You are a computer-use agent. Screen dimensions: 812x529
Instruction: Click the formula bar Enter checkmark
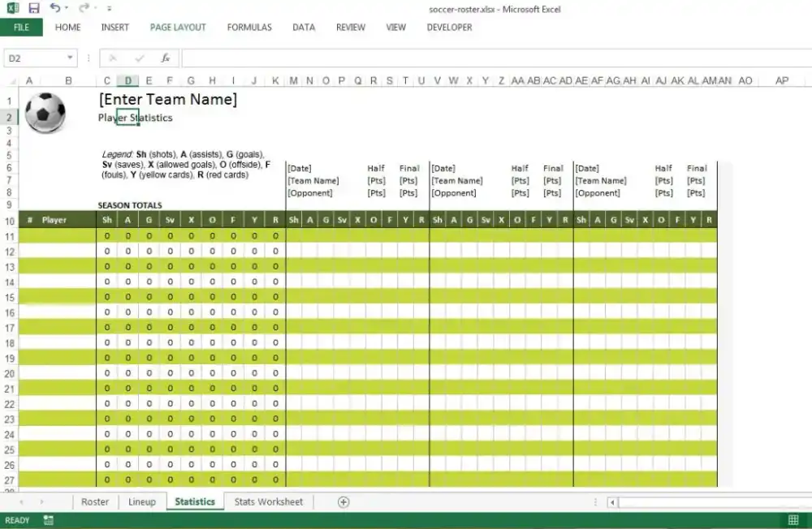(140, 58)
